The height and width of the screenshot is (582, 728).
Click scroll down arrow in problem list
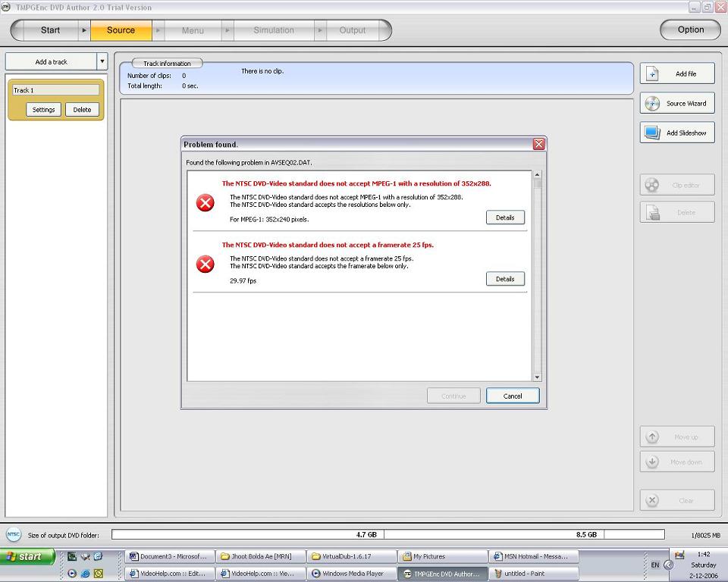click(x=537, y=377)
